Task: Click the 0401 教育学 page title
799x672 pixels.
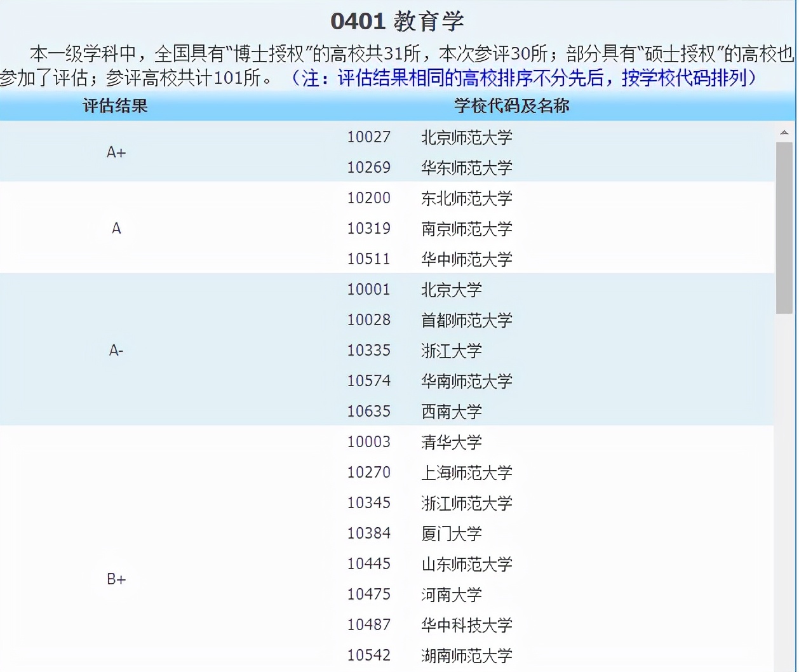Action: [398, 20]
